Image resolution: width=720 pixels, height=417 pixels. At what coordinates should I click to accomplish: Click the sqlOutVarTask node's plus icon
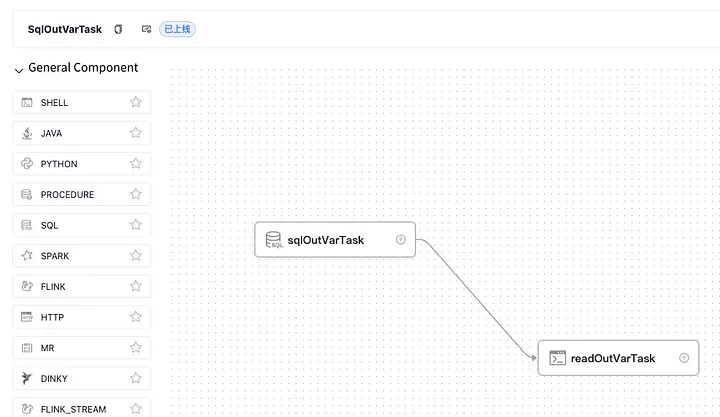[401, 239]
